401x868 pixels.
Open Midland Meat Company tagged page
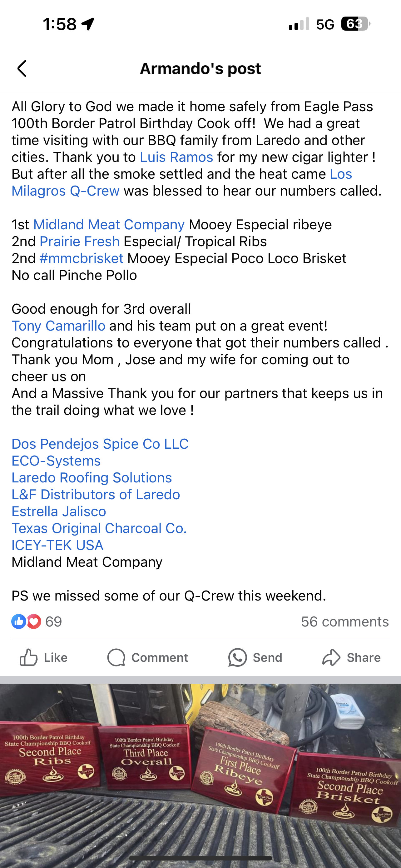(109, 224)
